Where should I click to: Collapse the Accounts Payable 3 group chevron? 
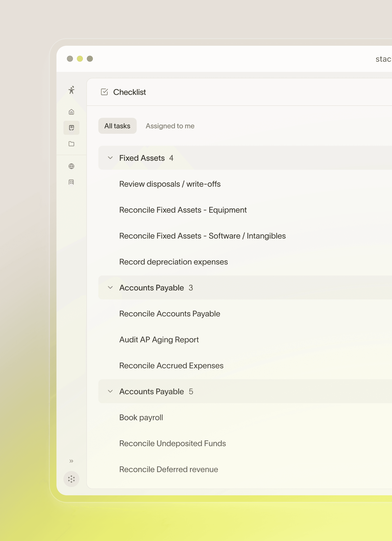[x=110, y=287]
